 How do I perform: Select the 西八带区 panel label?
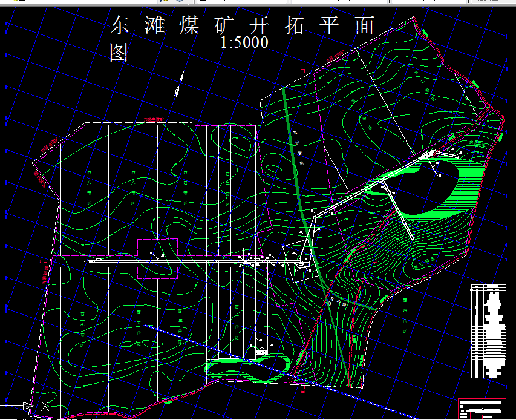tap(89, 188)
